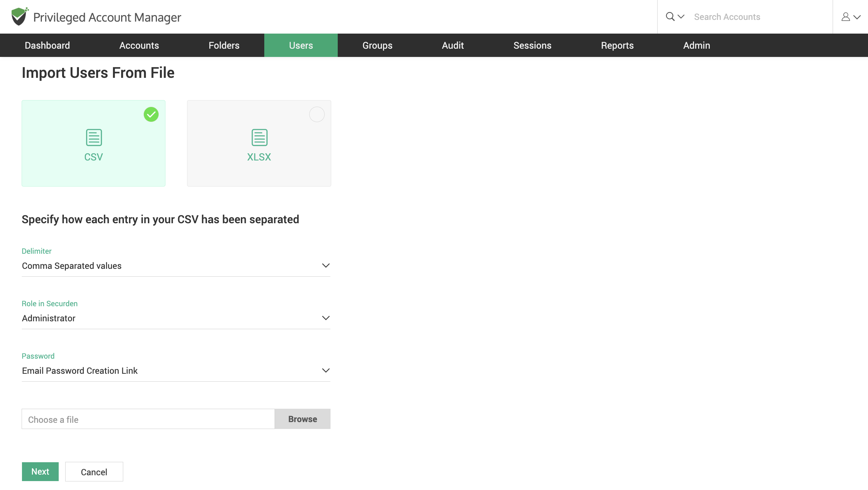868x490 pixels.
Task: Expand the Role in Securden dropdown
Action: tap(325, 318)
